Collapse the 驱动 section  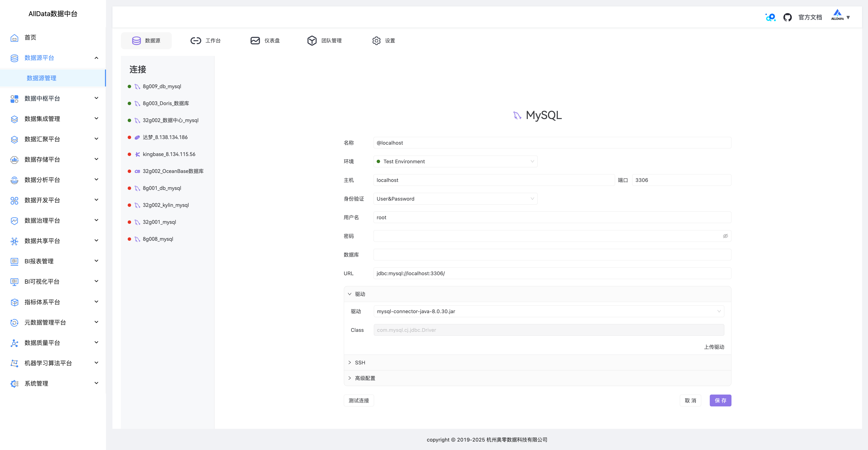537,294
